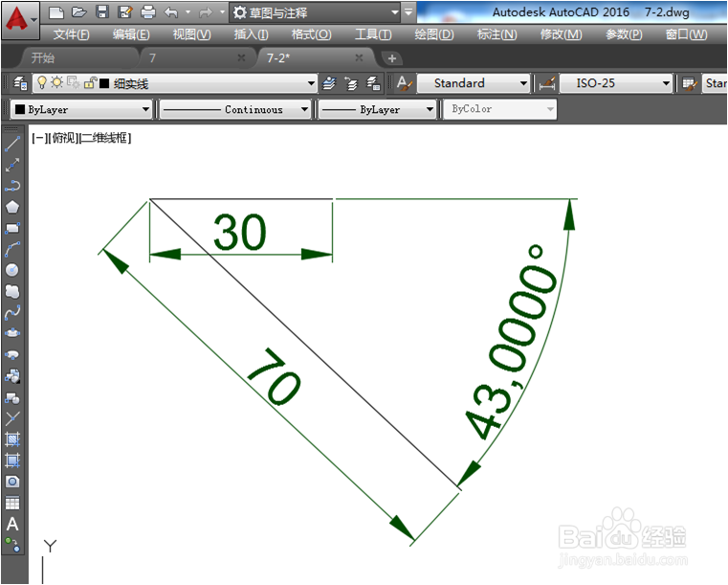Image resolution: width=728 pixels, height=585 pixels.
Task: Open the 文件(F) menu
Action: 72,34
